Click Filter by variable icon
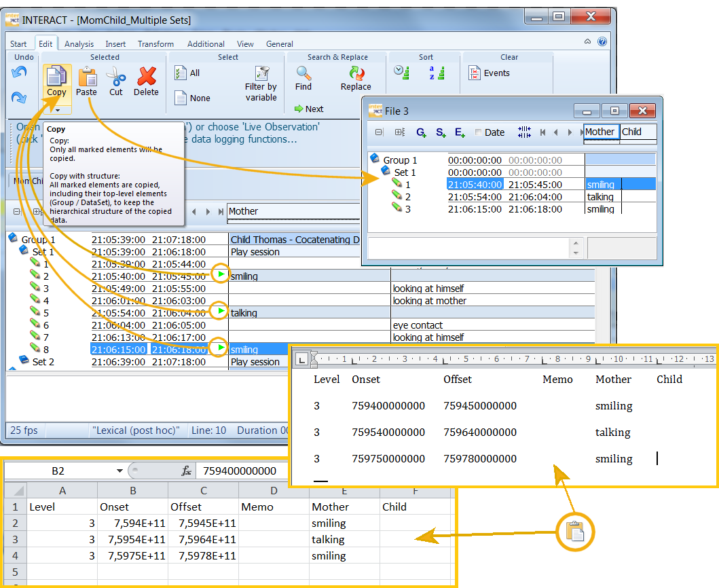719x588 pixels. [x=261, y=73]
